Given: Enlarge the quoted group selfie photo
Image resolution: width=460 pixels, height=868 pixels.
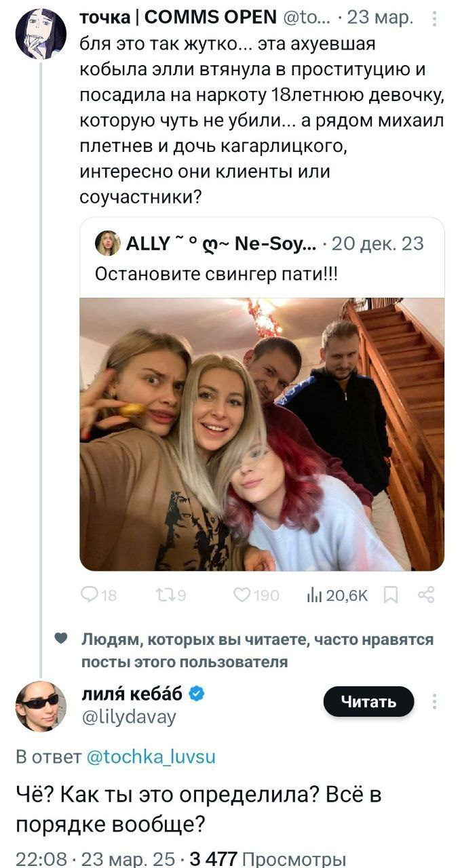Looking at the screenshot, I should pyautogui.click(x=262, y=434).
